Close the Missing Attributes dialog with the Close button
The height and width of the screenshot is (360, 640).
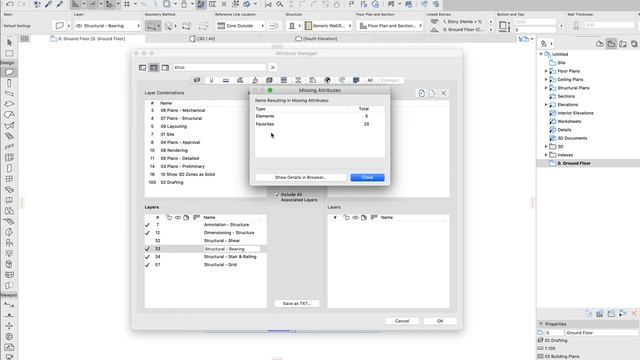pyautogui.click(x=367, y=178)
